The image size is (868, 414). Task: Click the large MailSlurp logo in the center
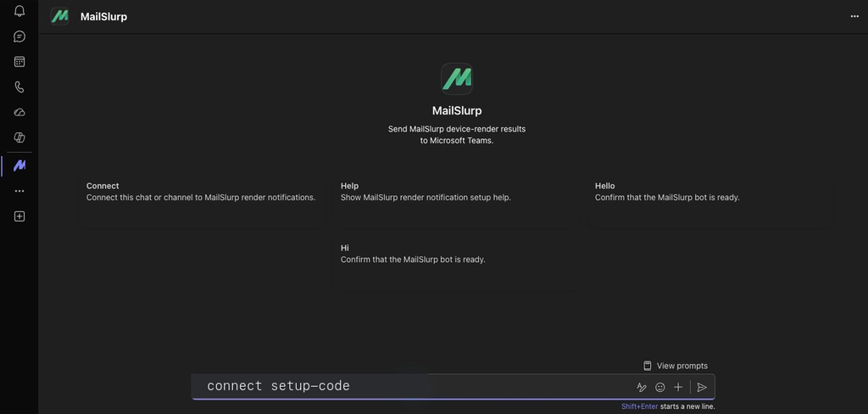[x=457, y=79]
